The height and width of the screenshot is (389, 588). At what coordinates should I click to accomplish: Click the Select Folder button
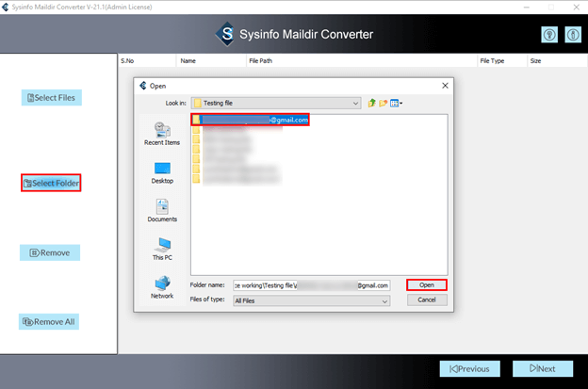coord(51,183)
